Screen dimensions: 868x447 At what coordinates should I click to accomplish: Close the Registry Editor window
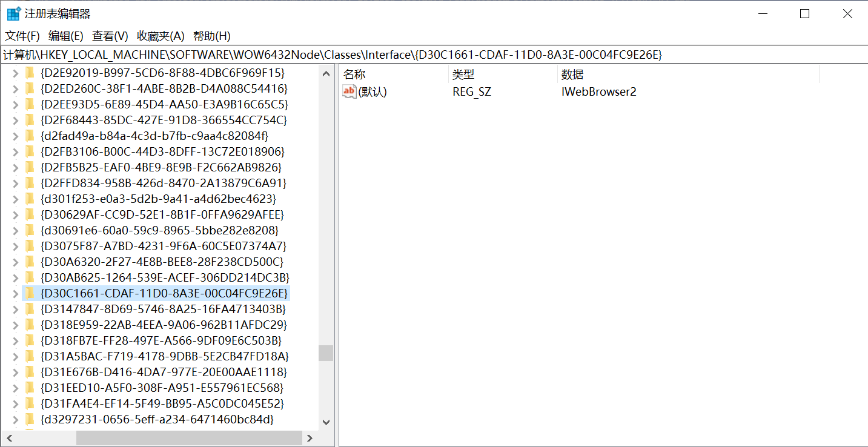pyautogui.click(x=847, y=13)
